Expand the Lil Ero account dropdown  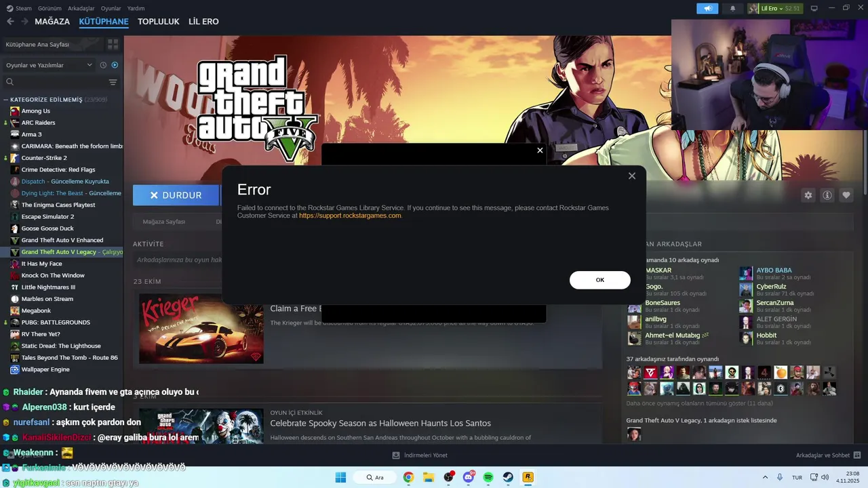pos(774,8)
